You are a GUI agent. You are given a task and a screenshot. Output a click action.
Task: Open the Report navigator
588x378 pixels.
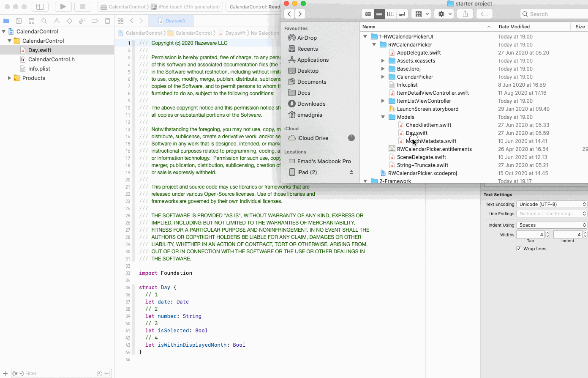click(x=107, y=21)
